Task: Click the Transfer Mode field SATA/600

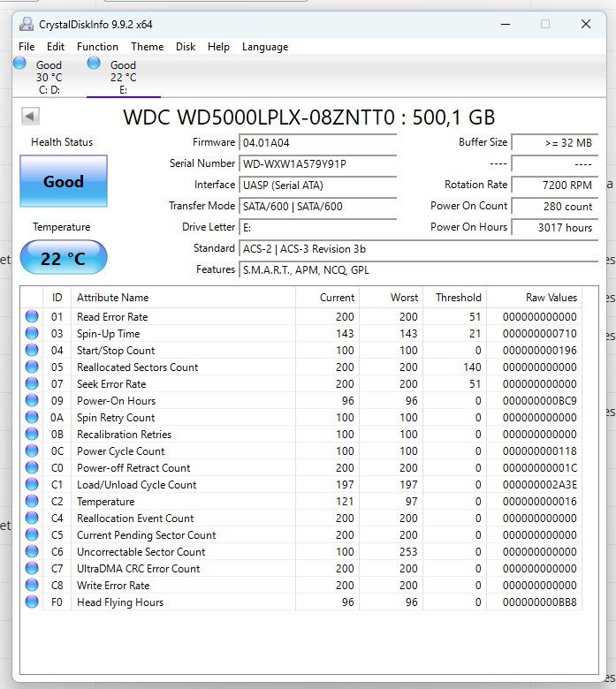Action: [317, 206]
